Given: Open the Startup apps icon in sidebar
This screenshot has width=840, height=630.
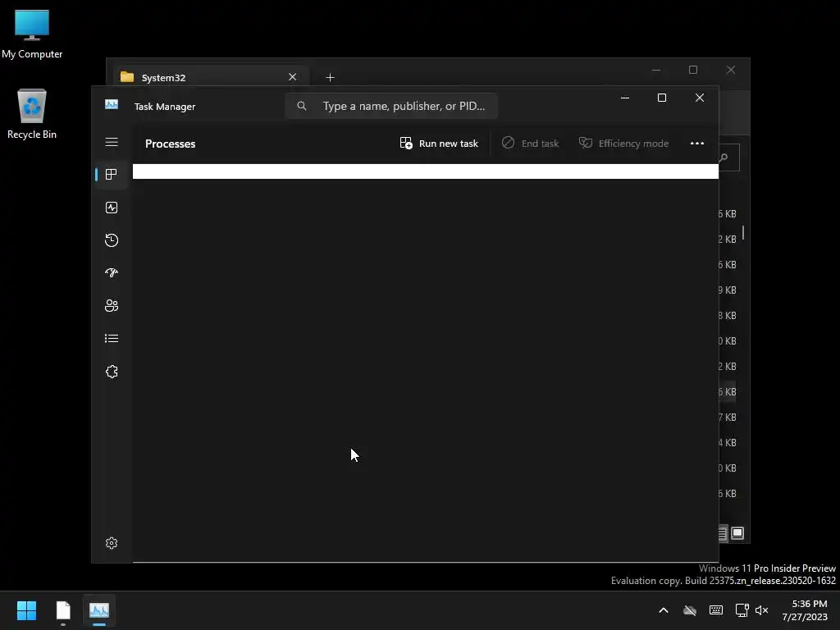Looking at the screenshot, I should tap(112, 272).
